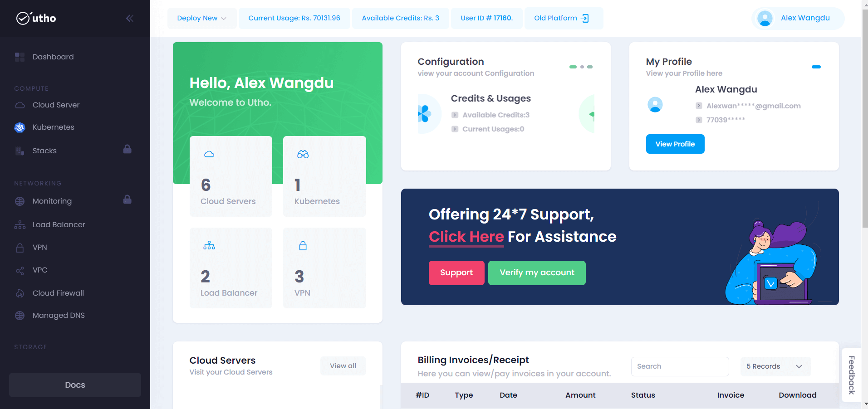Open Dashboard in the sidebar
The width and height of the screenshot is (868, 409).
click(53, 57)
